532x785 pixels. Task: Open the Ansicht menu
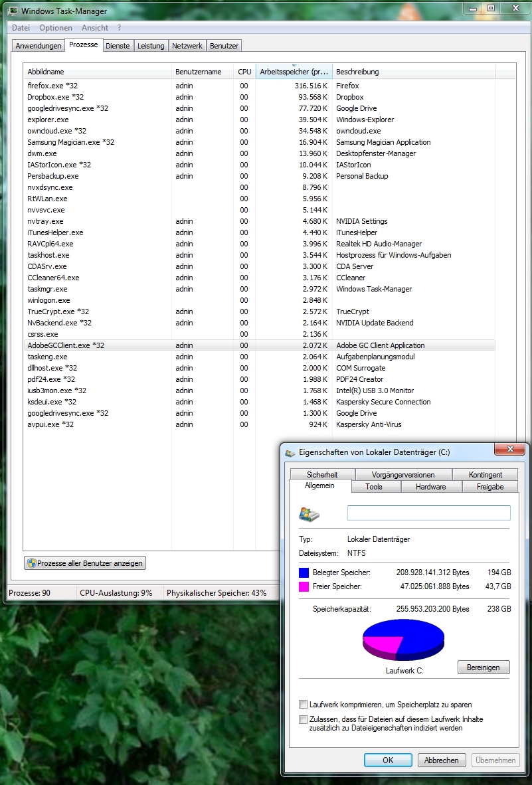pyautogui.click(x=95, y=28)
